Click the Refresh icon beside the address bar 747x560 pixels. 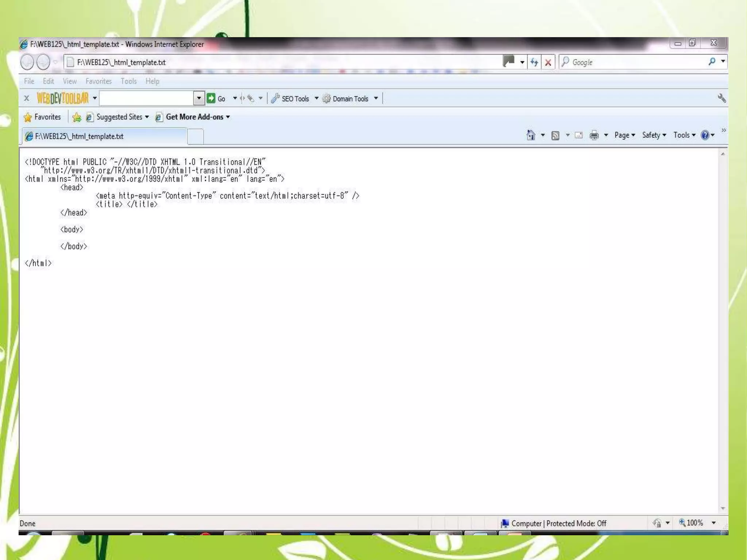tap(534, 62)
